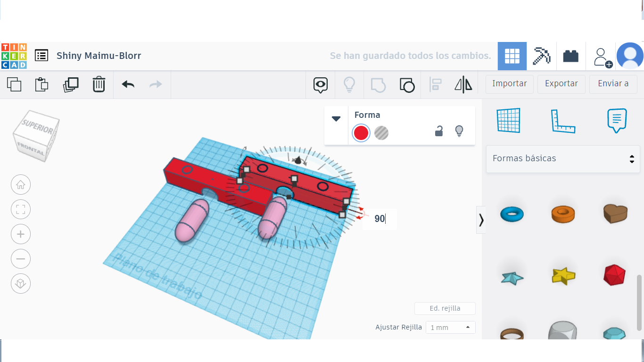Zoom in with plus button
Image resolution: width=644 pixels, height=362 pixels.
click(21, 234)
